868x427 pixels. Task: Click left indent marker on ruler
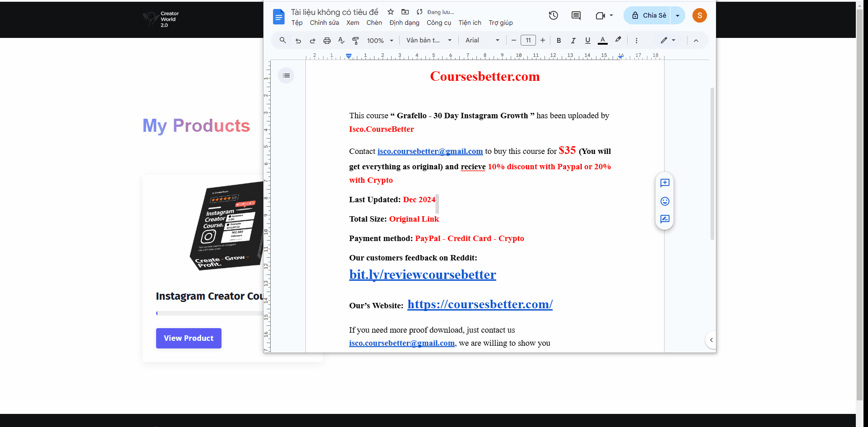[349, 56]
